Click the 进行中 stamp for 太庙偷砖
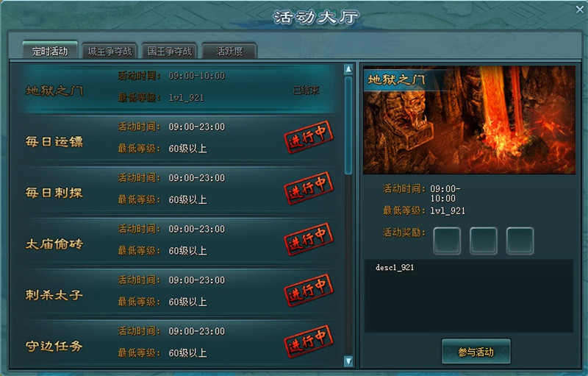This screenshot has width=588, height=376. (x=309, y=238)
